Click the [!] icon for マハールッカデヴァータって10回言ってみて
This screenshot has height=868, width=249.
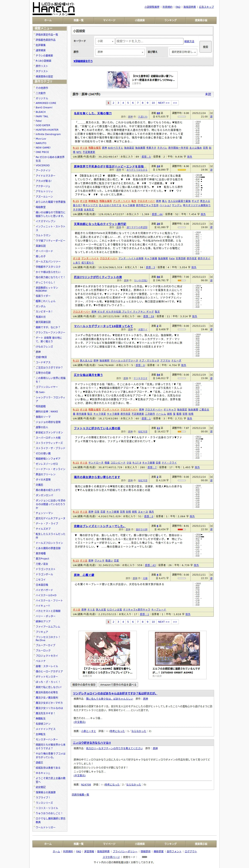[211, 326]
